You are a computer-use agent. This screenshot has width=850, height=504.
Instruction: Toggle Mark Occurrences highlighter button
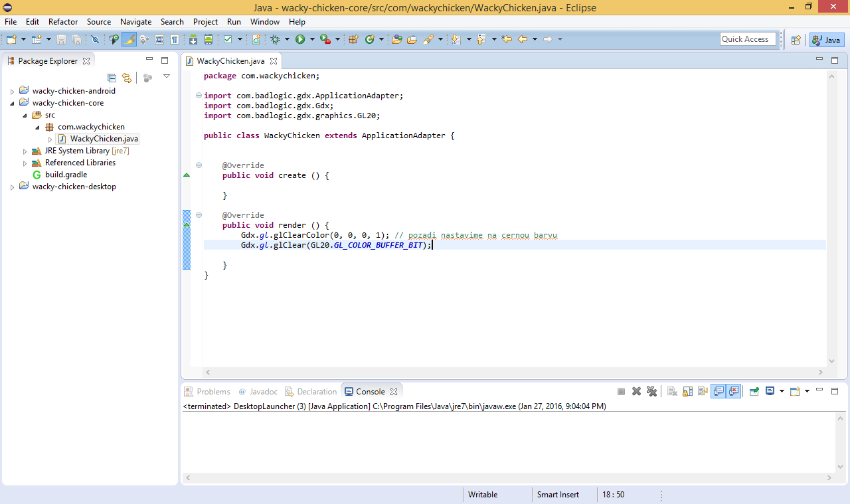click(x=129, y=40)
